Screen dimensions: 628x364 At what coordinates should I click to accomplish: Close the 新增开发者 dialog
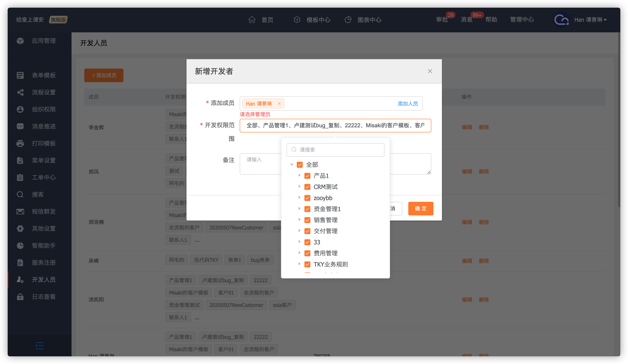[430, 71]
